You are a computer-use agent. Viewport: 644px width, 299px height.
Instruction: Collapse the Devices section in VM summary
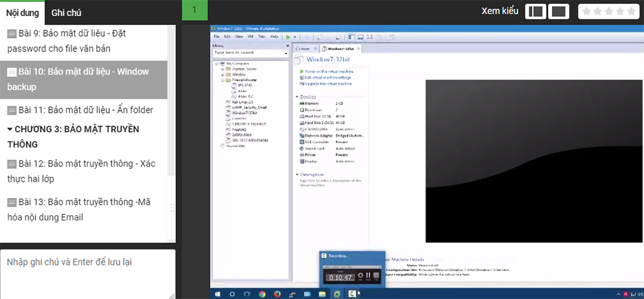pyautogui.click(x=296, y=97)
